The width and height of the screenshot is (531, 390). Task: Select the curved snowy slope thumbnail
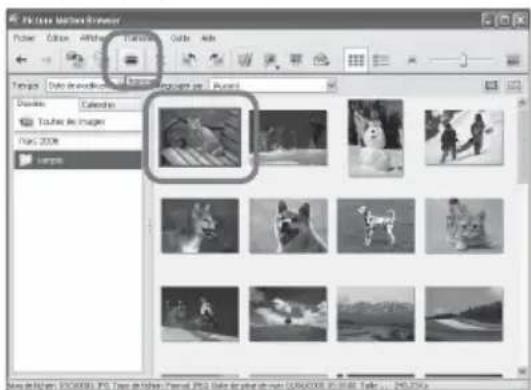click(x=464, y=314)
